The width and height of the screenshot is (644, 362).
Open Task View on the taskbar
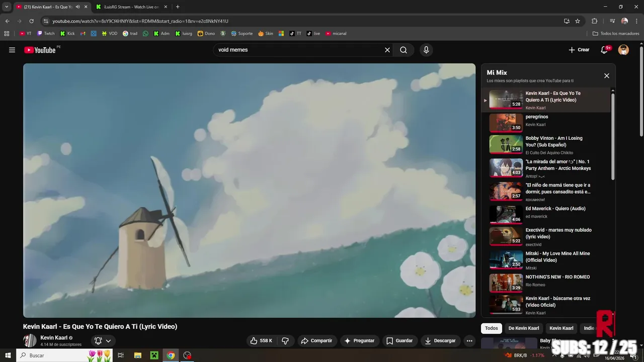coord(121,355)
